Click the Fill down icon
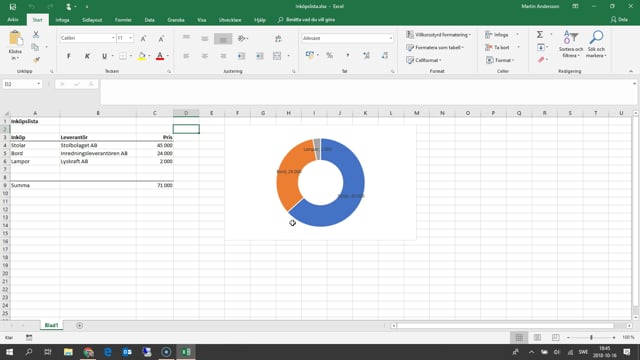 (540, 47)
